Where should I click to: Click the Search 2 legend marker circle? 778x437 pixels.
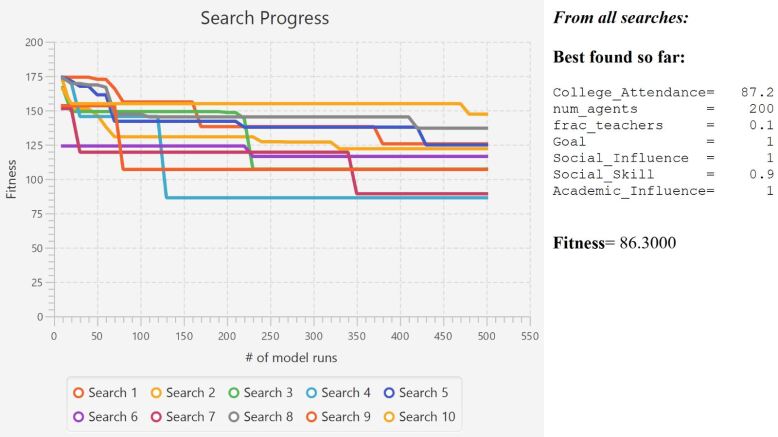156,393
